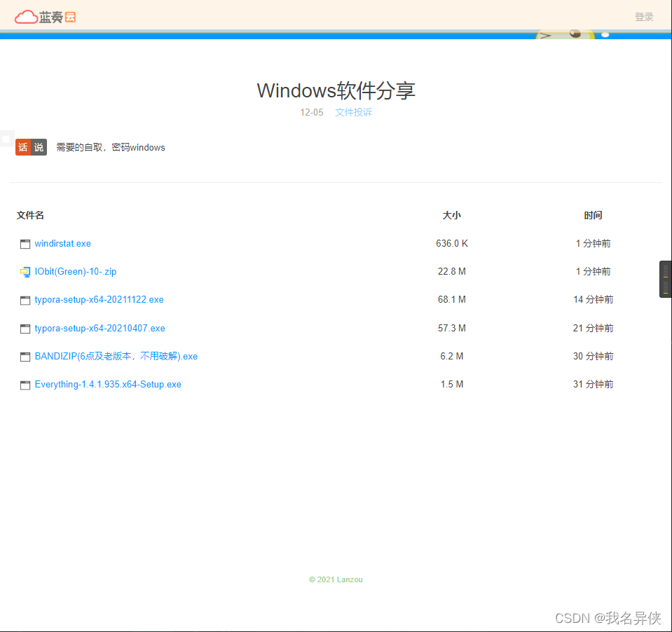Click the dark side widget on right edge
The image size is (672, 632).
pyautogui.click(x=665, y=279)
